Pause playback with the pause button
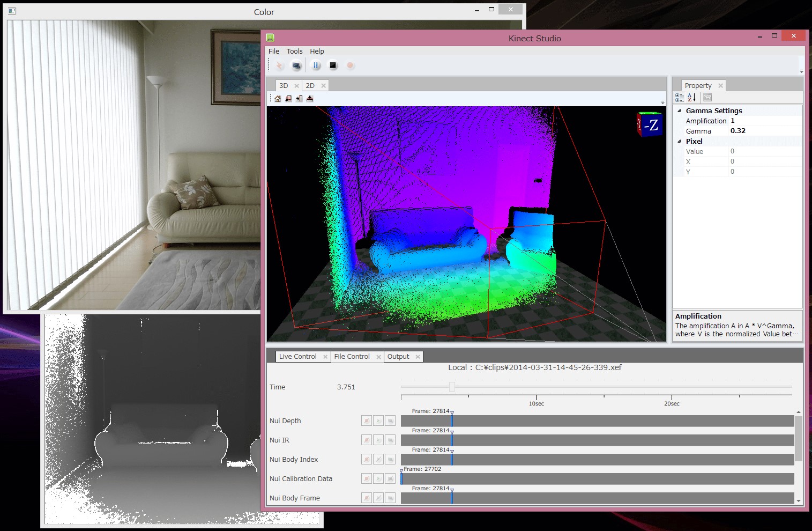The image size is (812, 531). point(316,65)
